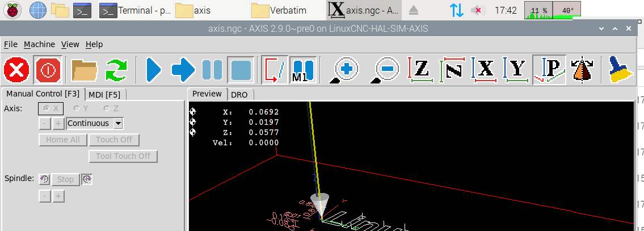Open the Machine menu
644x231 pixels.
coord(39,44)
